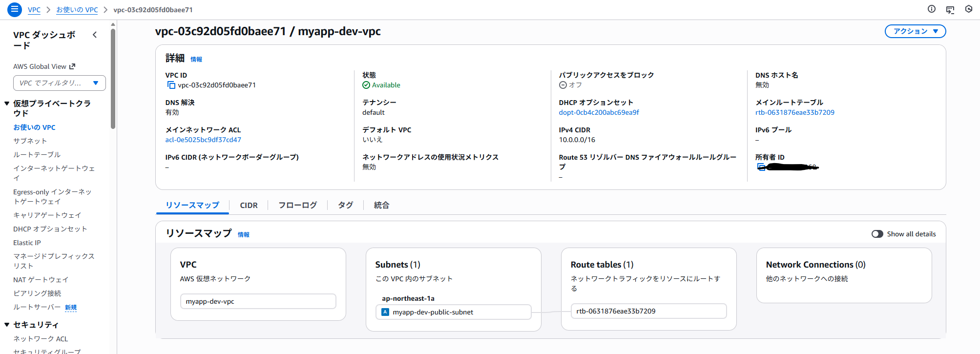Toggle Show all details switch

[x=877, y=234]
